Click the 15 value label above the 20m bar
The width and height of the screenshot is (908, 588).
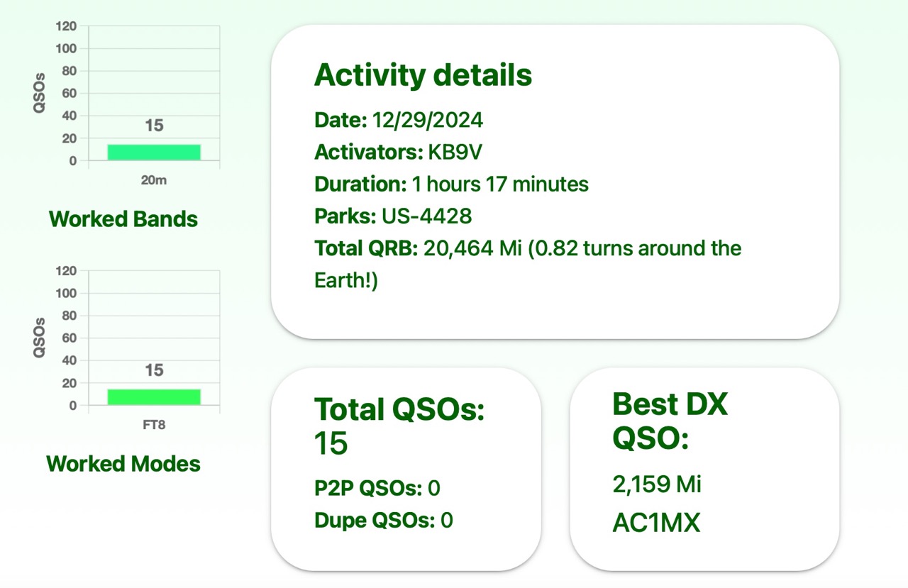(x=154, y=126)
